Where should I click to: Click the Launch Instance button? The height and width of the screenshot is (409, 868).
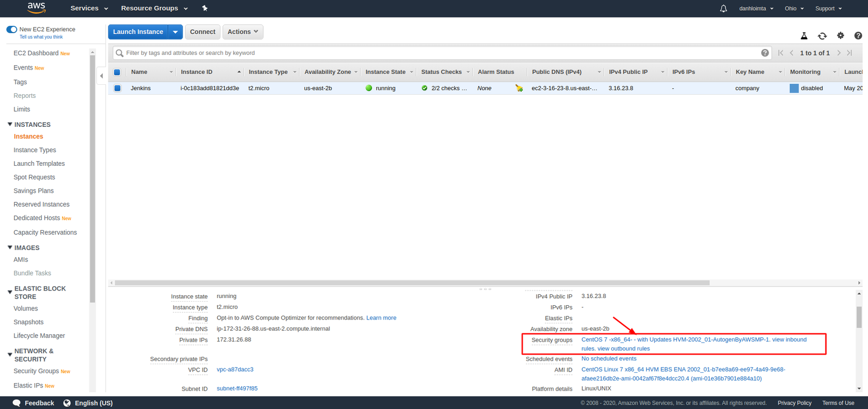tap(138, 32)
